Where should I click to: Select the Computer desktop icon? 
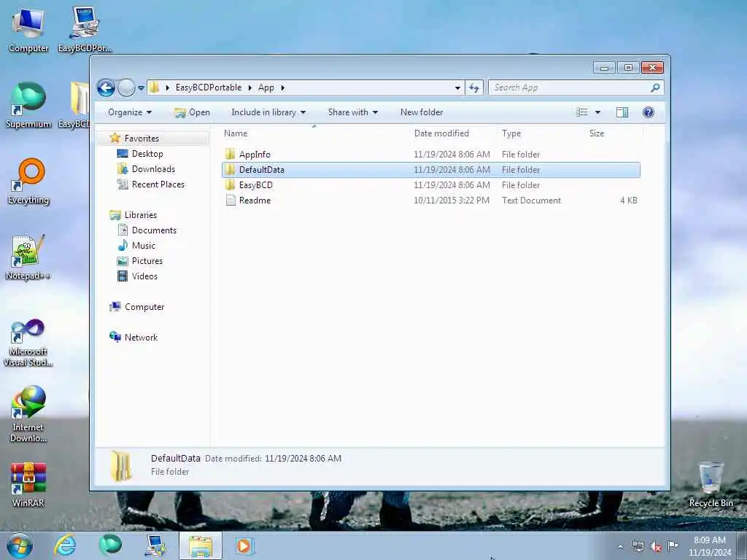(x=28, y=31)
